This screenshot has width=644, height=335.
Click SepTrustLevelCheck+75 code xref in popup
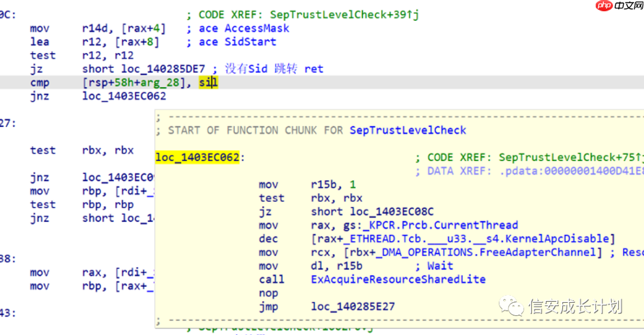click(x=571, y=157)
